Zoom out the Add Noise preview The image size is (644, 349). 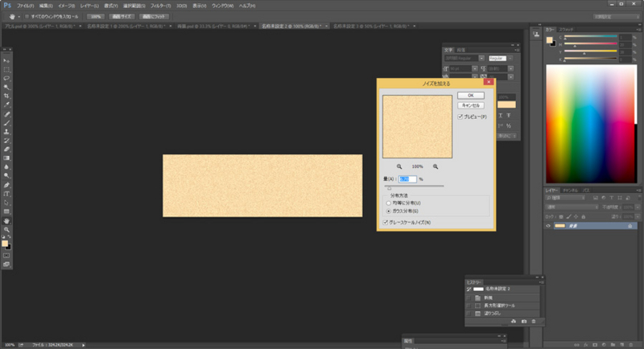(399, 166)
